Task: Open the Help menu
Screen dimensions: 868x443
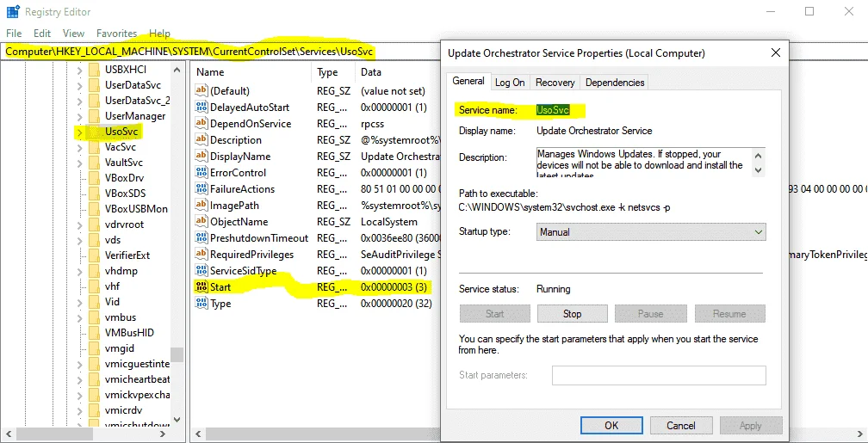Action: 159,34
